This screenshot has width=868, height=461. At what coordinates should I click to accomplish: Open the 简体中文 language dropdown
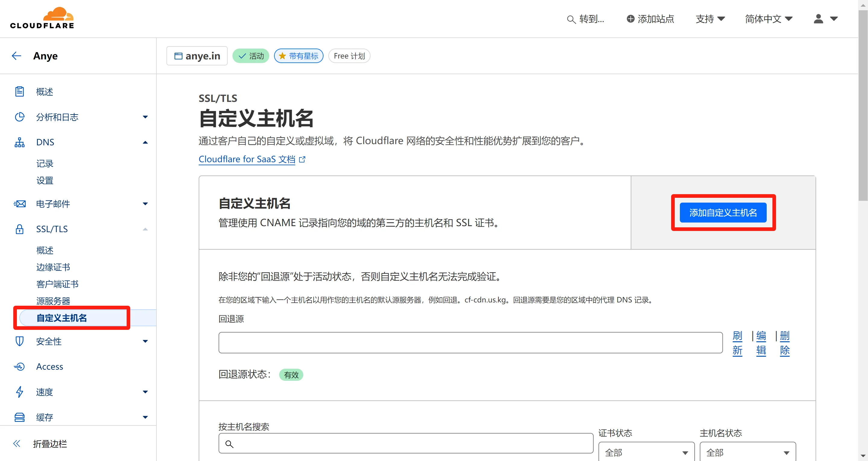(x=769, y=19)
